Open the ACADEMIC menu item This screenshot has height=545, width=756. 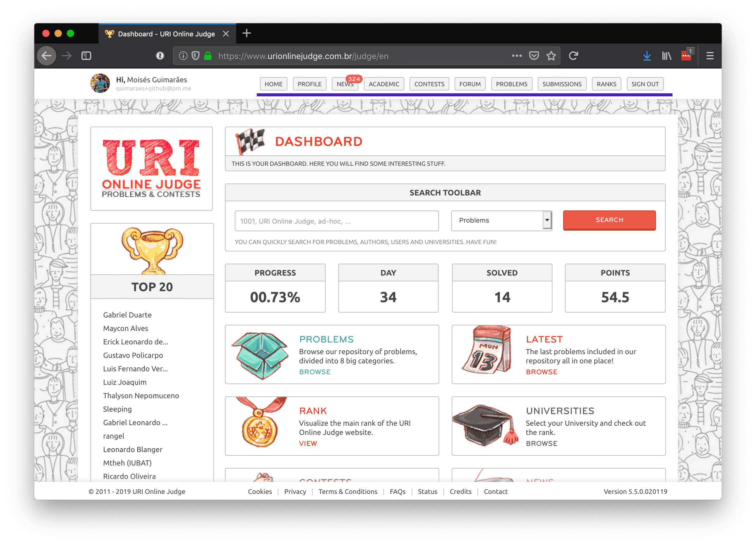[384, 84]
